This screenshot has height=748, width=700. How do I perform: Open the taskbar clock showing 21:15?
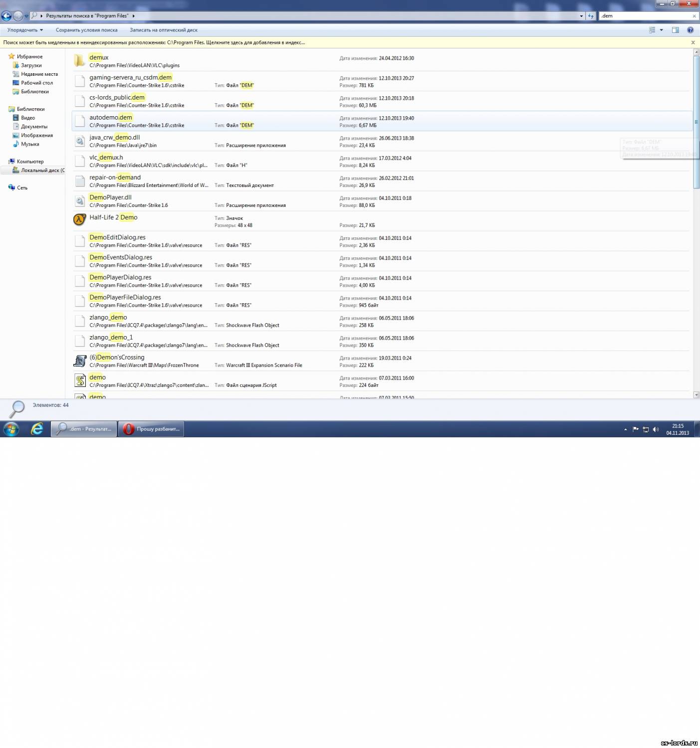678,429
